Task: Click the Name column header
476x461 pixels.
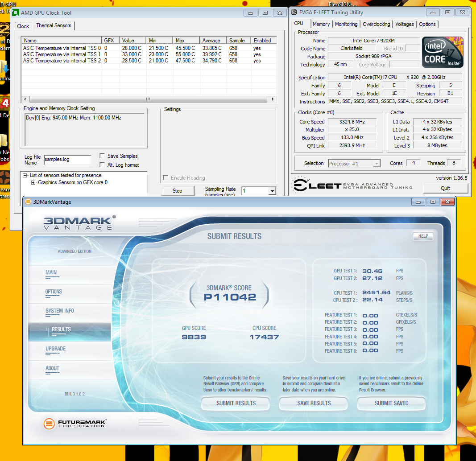Action: click(61, 40)
